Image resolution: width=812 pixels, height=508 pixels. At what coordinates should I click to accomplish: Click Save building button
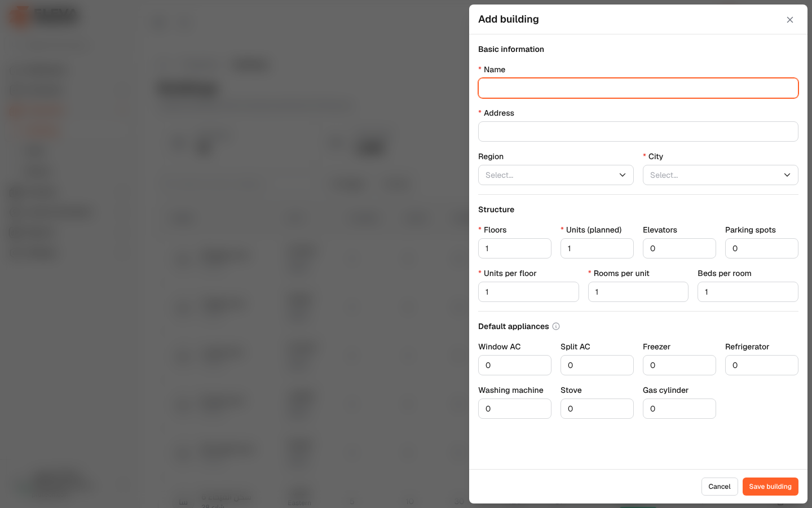tap(770, 487)
